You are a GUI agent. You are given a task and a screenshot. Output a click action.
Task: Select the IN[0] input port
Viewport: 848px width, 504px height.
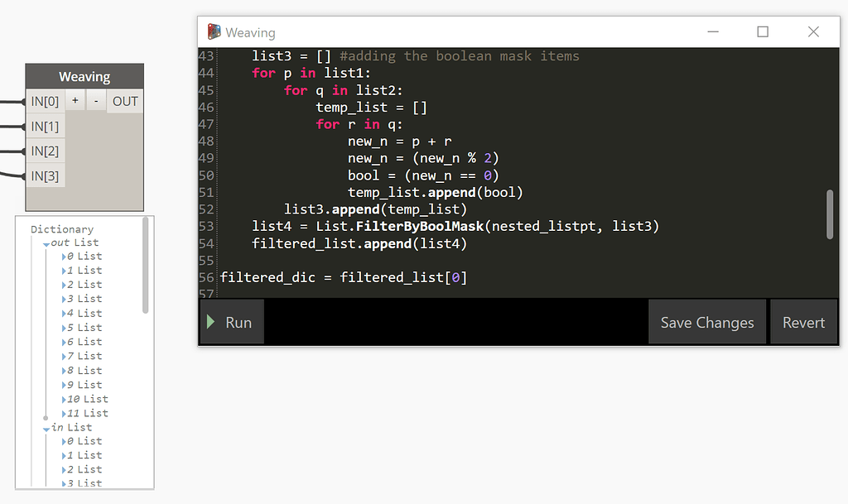pos(46,100)
